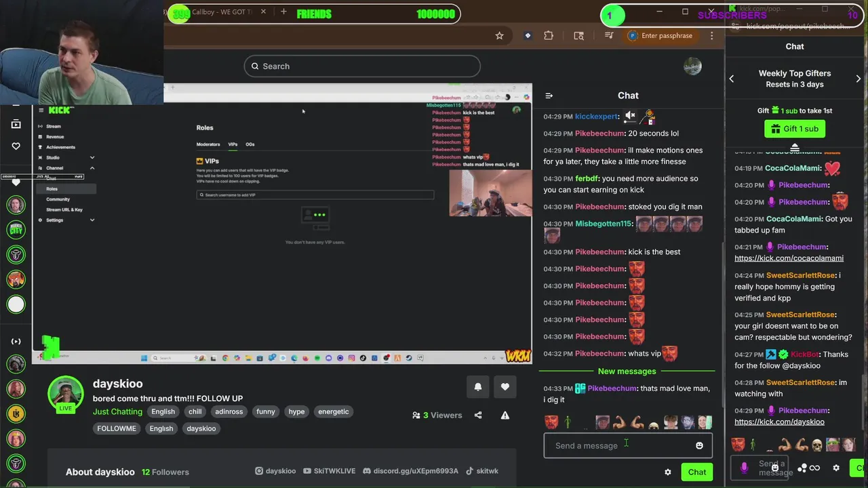Click kickexpert's muted speaker icon
The height and width of the screenshot is (488, 868).
coord(630,117)
